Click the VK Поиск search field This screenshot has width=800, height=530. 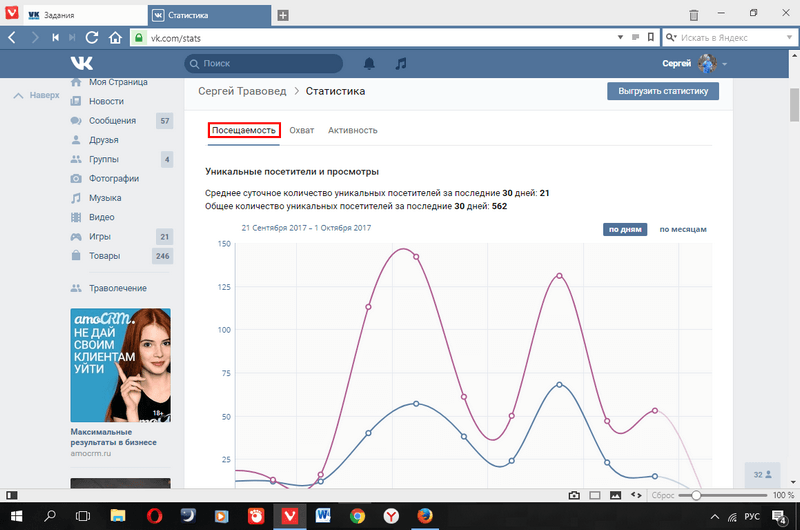pos(263,63)
